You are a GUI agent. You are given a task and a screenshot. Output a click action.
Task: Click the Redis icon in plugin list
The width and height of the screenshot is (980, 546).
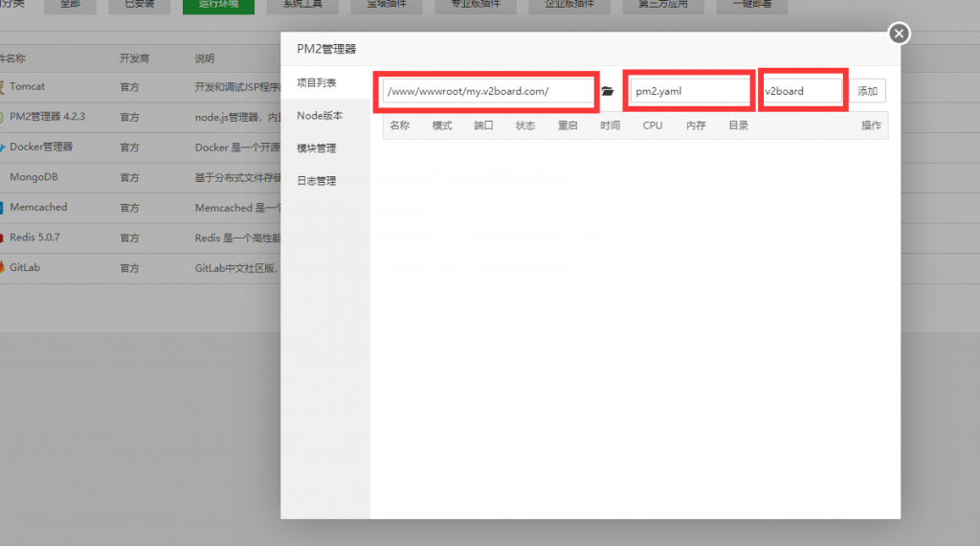tap(2, 237)
